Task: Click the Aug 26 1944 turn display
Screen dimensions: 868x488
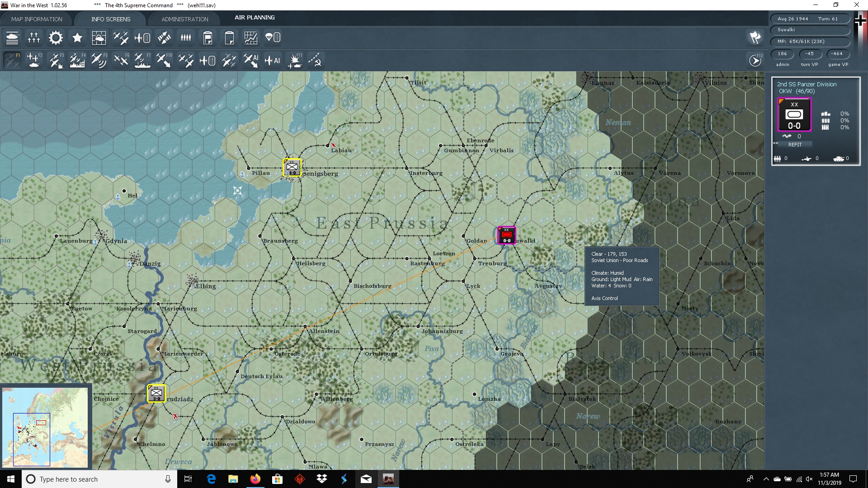Action: (x=809, y=19)
